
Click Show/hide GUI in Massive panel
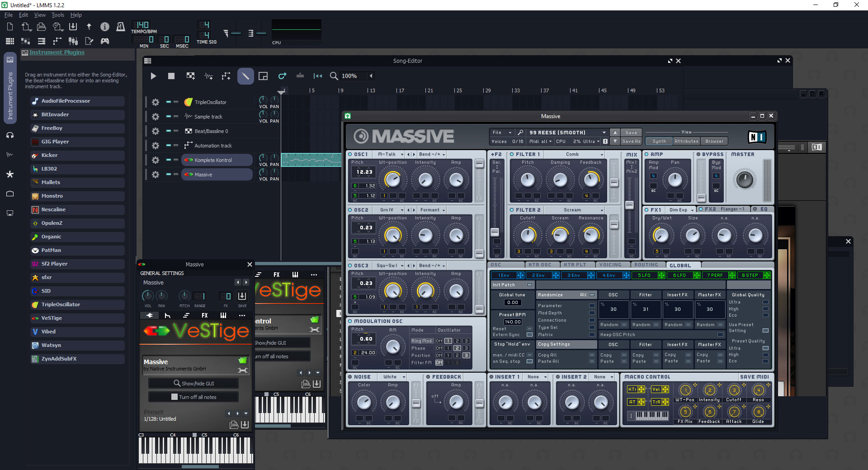pos(193,383)
